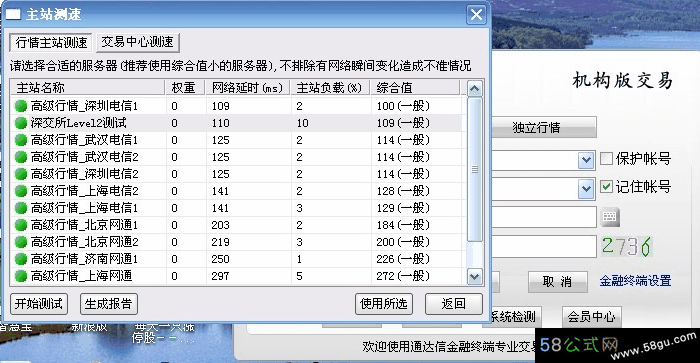The image size is (700, 363).
Task: Switch to 交易中心测速 tab
Action: [138, 42]
